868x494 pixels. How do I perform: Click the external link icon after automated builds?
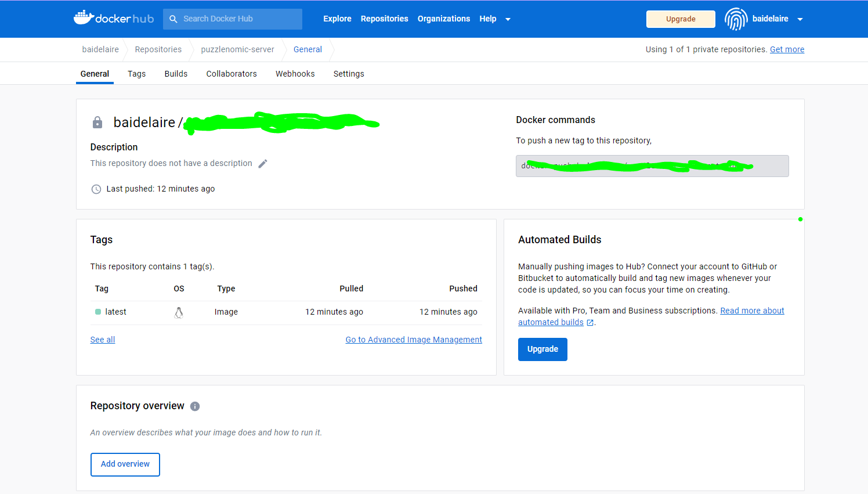[x=590, y=323]
